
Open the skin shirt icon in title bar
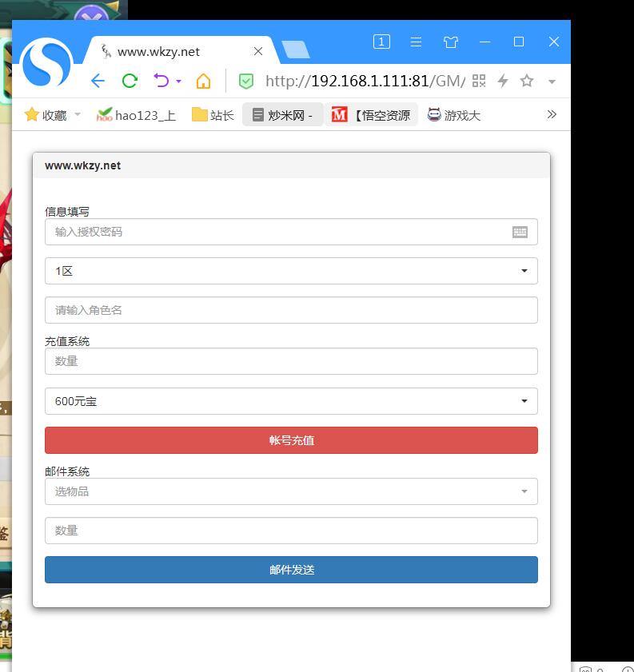[x=450, y=42]
